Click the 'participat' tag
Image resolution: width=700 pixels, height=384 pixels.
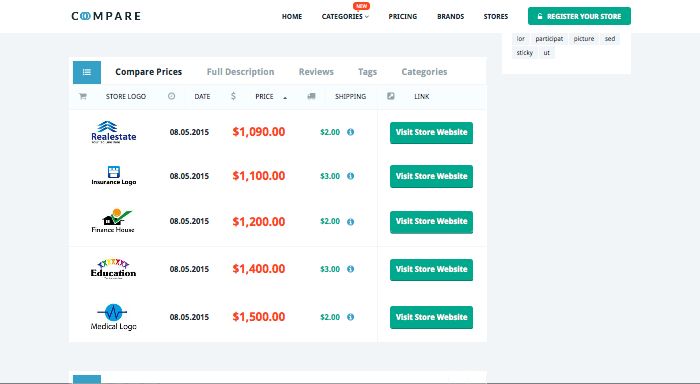click(549, 39)
